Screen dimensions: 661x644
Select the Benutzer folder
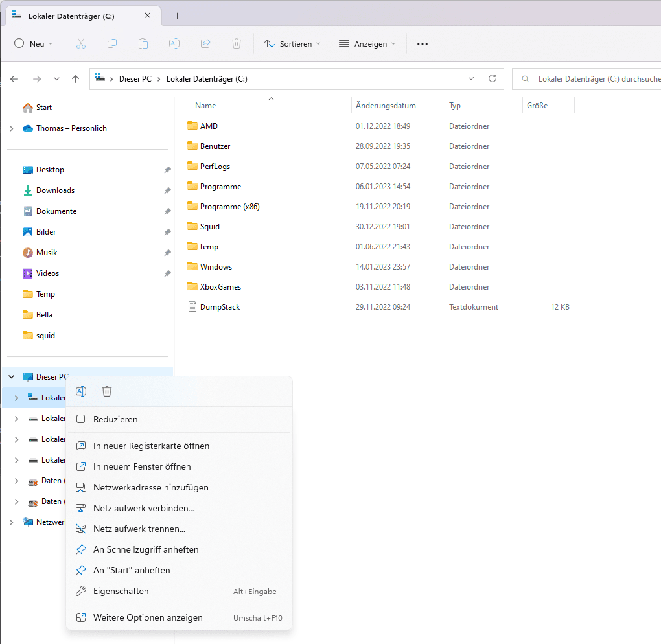click(215, 146)
